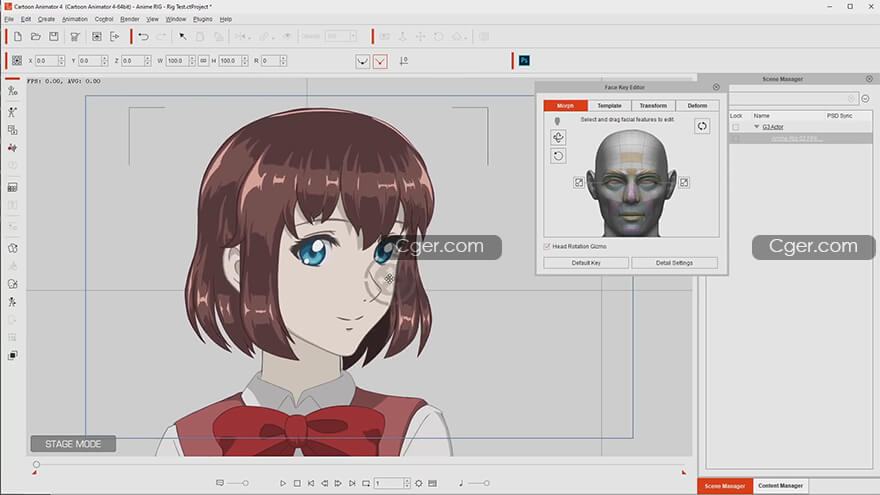
Task: Launch Photoshop with the Ps icon
Action: pos(524,61)
